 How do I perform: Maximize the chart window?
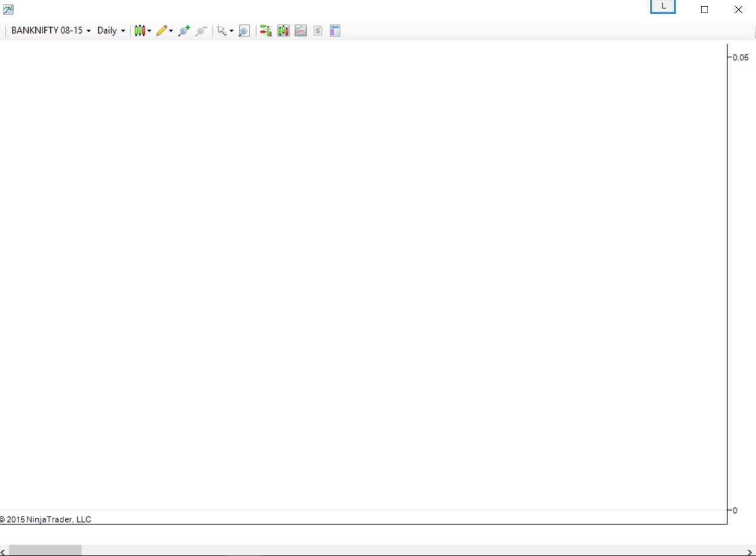coord(705,9)
